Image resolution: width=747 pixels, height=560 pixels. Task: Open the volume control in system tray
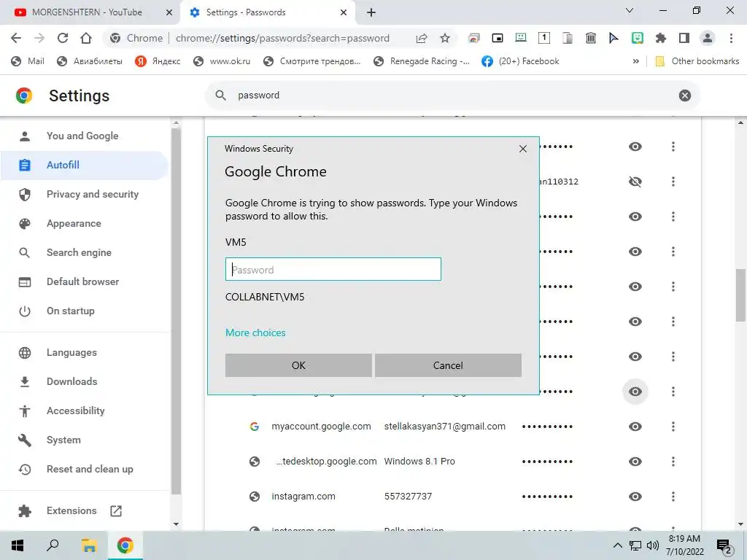[x=653, y=545]
